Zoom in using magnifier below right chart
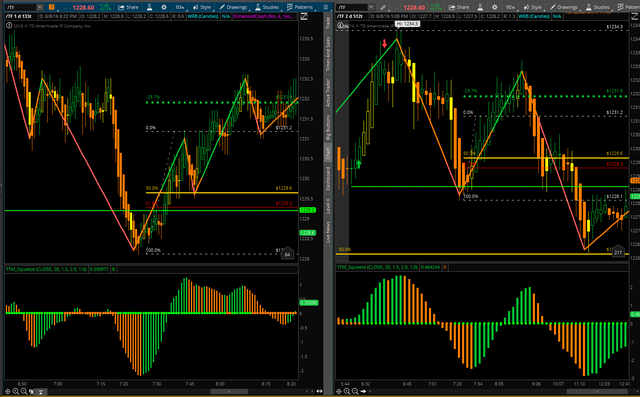 click(x=347, y=391)
